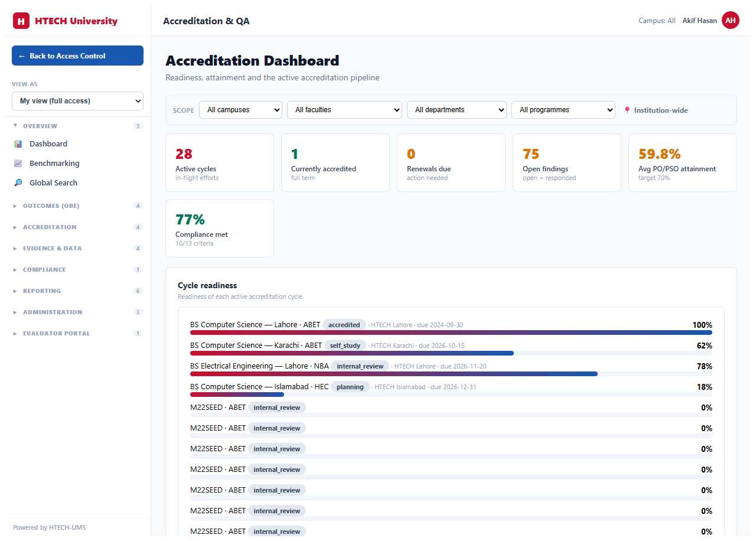The image size is (756, 541).
Task: Click the BS Computer Science Islamabad progress bar
Action: point(451,395)
